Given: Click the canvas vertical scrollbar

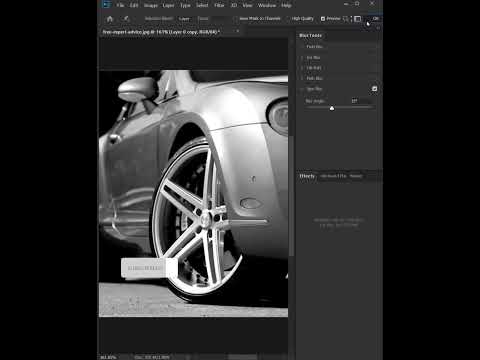Looking at the screenshot, I should [x=291, y=196].
